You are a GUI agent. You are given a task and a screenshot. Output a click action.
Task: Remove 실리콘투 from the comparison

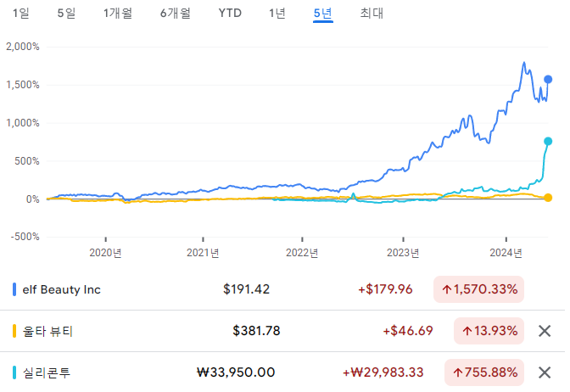[x=545, y=372]
